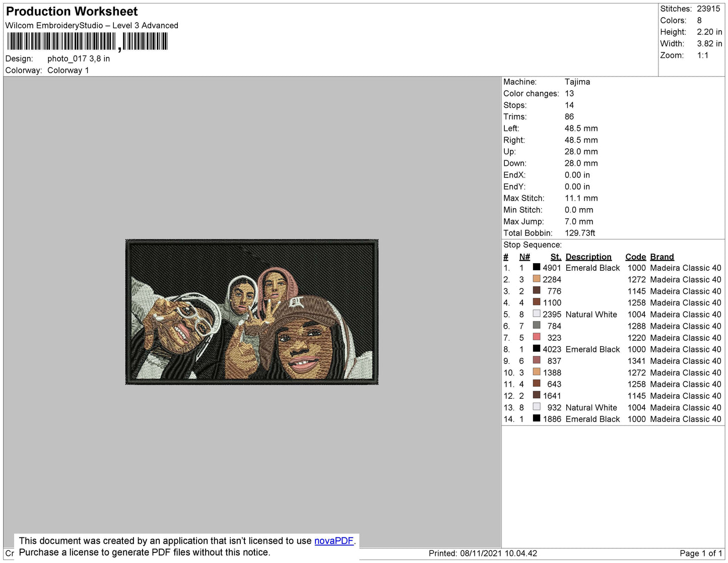This screenshot has width=728, height=563.
Task: Click the 'Code' column header
Action: tap(635, 257)
